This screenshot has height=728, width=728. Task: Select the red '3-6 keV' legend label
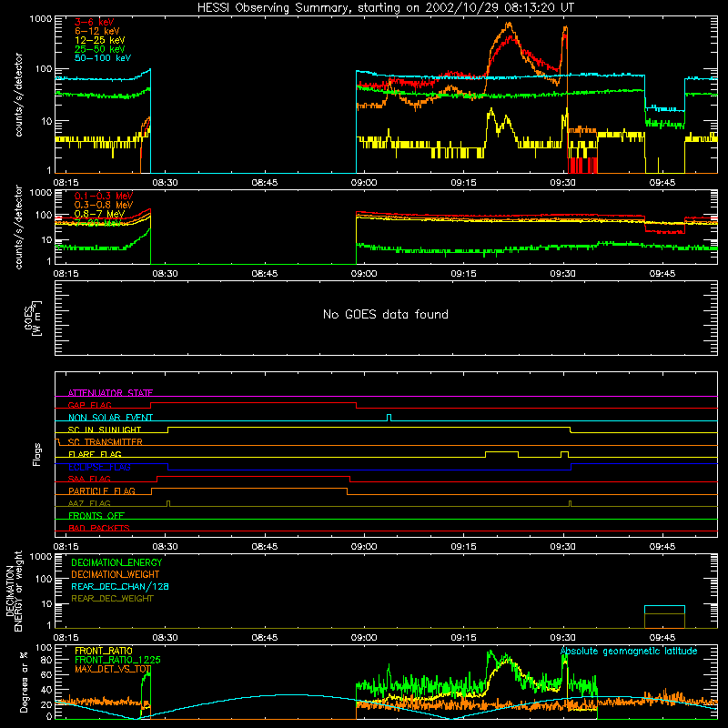coord(95,22)
